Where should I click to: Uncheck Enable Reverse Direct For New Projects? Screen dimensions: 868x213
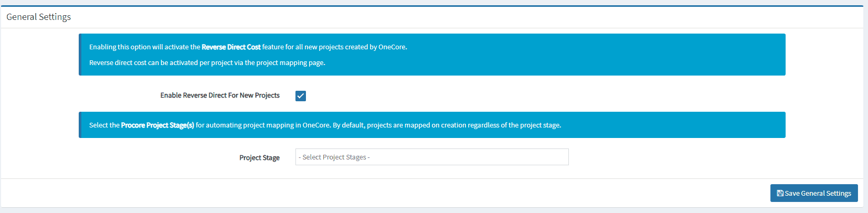tap(301, 96)
